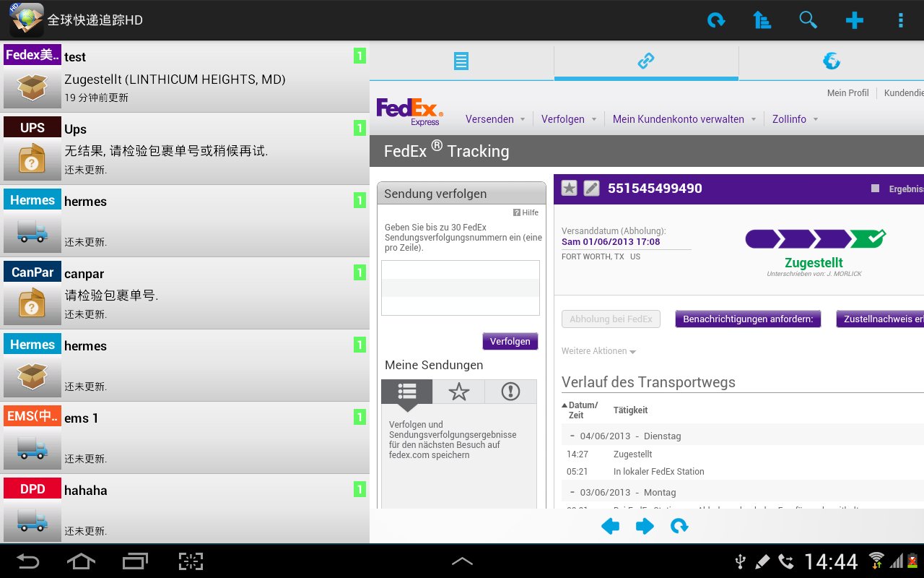Click the delivery progress bar
Viewport: 924px width, 578px height.
[x=815, y=238]
